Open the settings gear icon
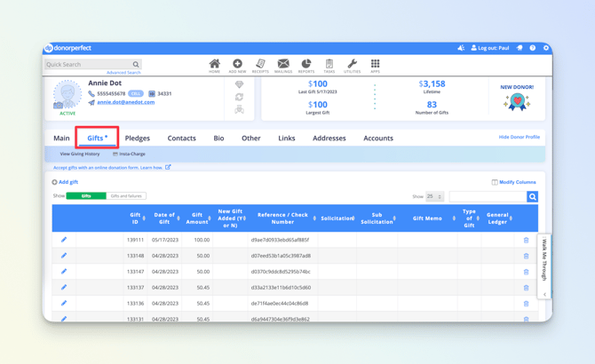The height and width of the screenshot is (364, 595). click(x=545, y=48)
